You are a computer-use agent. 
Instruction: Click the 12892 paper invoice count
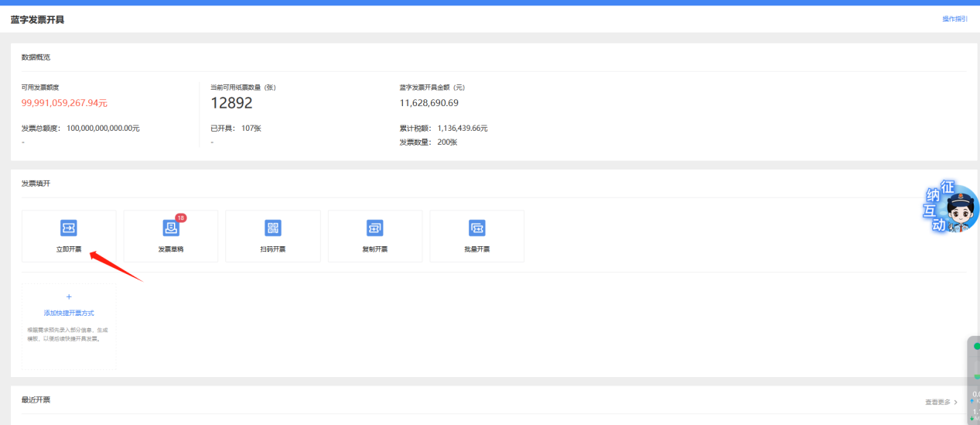[231, 103]
